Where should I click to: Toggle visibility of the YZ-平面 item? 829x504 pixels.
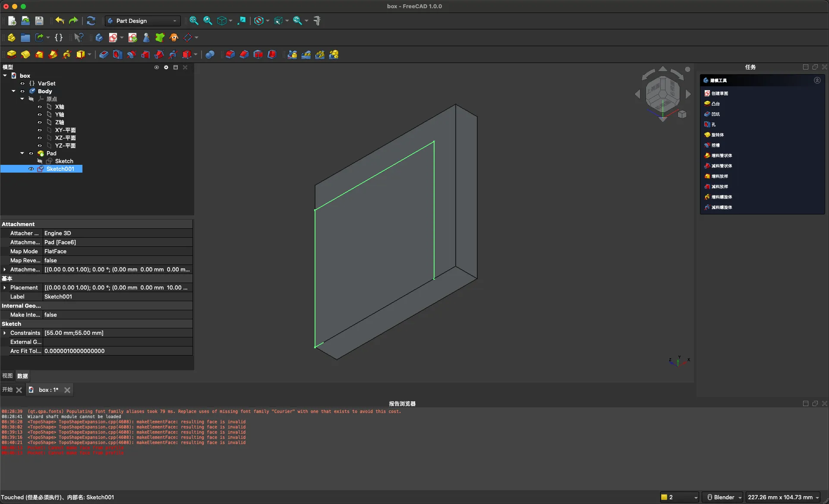click(x=40, y=145)
